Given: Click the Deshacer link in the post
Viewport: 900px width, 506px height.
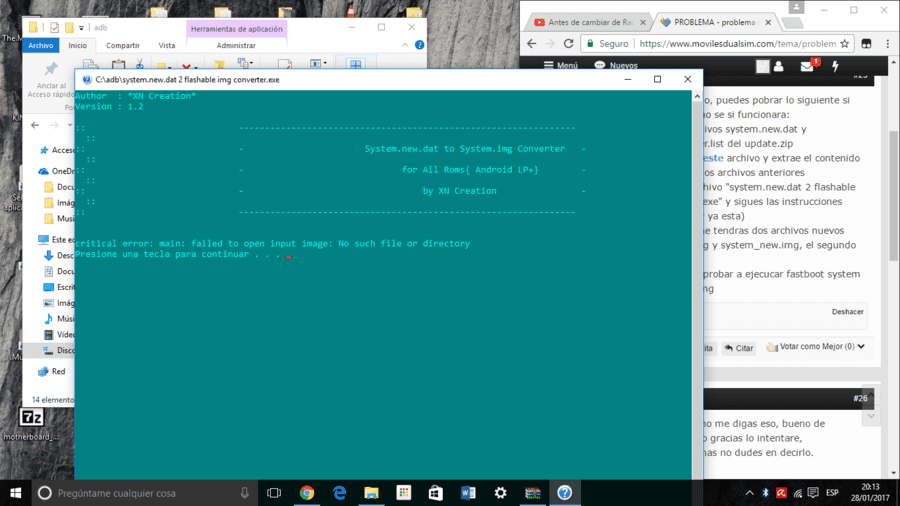Looking at the screenshot, I should coord(847,312).
